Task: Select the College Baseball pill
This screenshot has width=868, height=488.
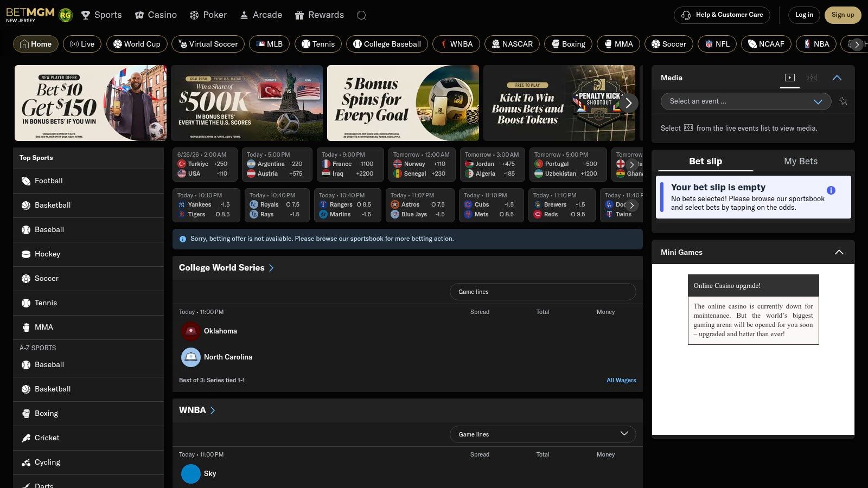Action: coord(387,44)
